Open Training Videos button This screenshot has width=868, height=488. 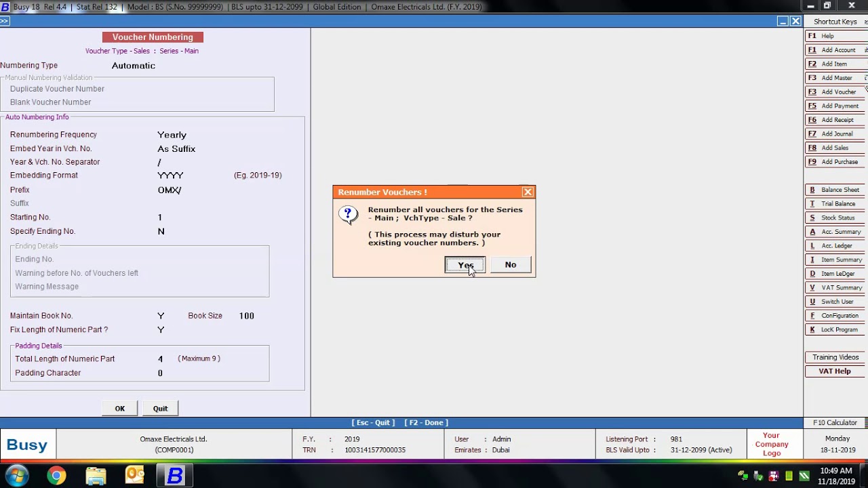click(x=835, y=357)
